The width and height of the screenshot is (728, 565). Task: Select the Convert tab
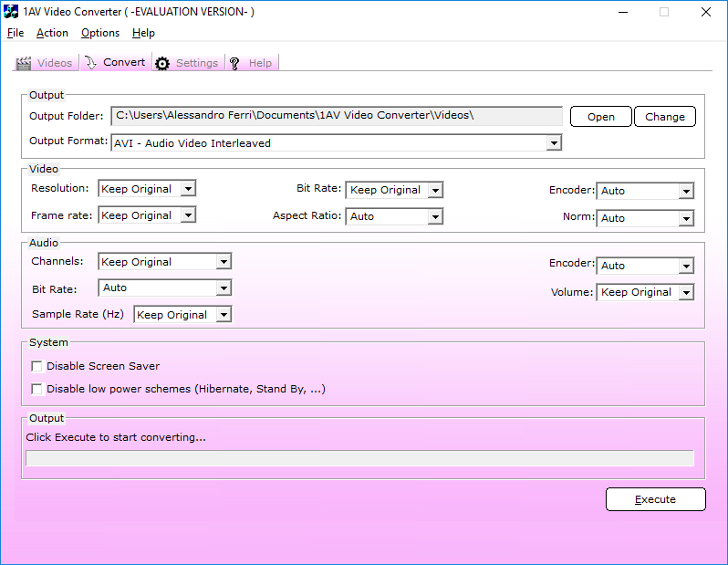116,62
